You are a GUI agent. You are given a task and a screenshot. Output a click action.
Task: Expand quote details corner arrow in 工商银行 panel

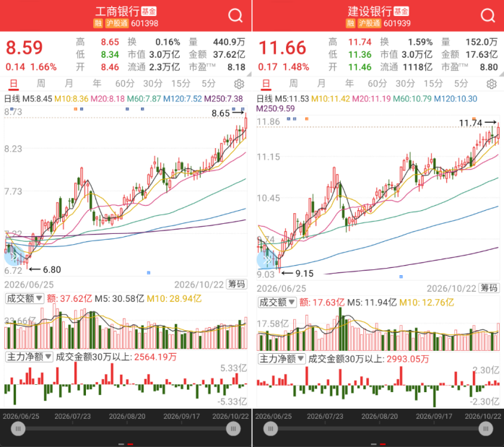(x=249, y=74)
